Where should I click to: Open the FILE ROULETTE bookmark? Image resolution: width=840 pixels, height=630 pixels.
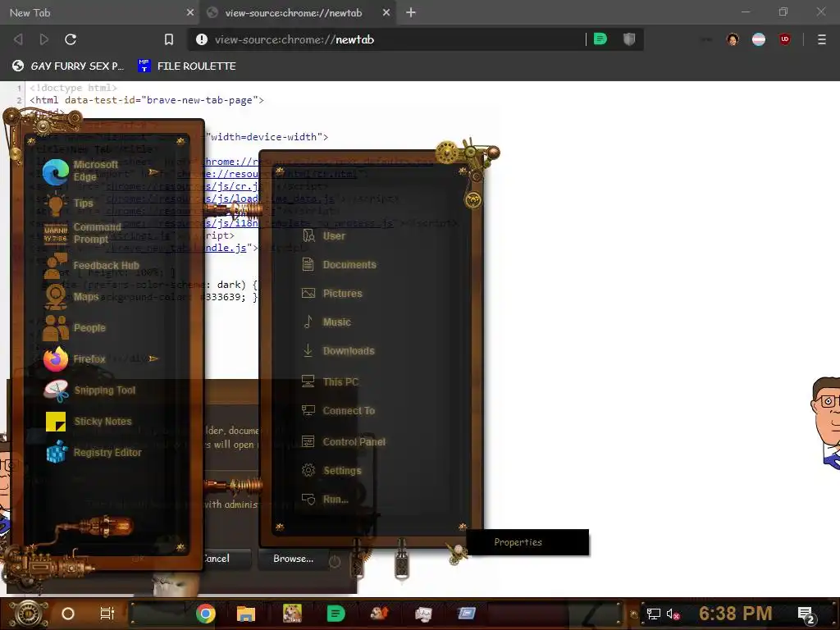point(187,66)
